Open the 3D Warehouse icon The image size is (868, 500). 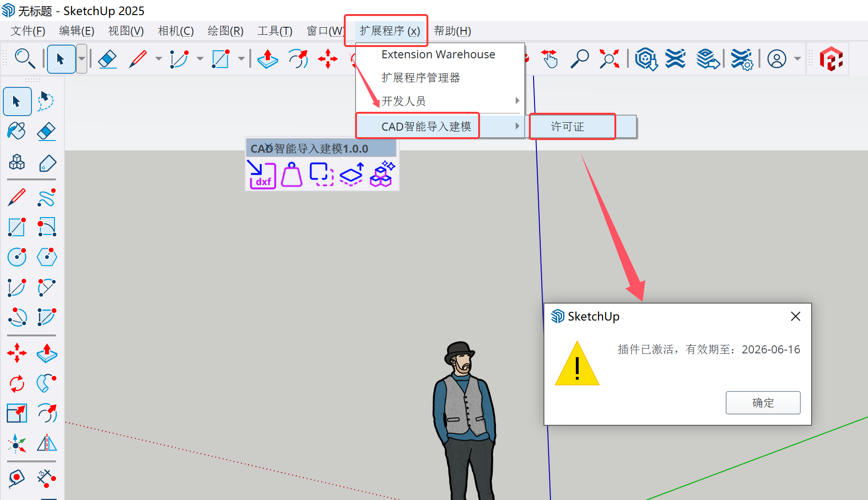[646, 59]
